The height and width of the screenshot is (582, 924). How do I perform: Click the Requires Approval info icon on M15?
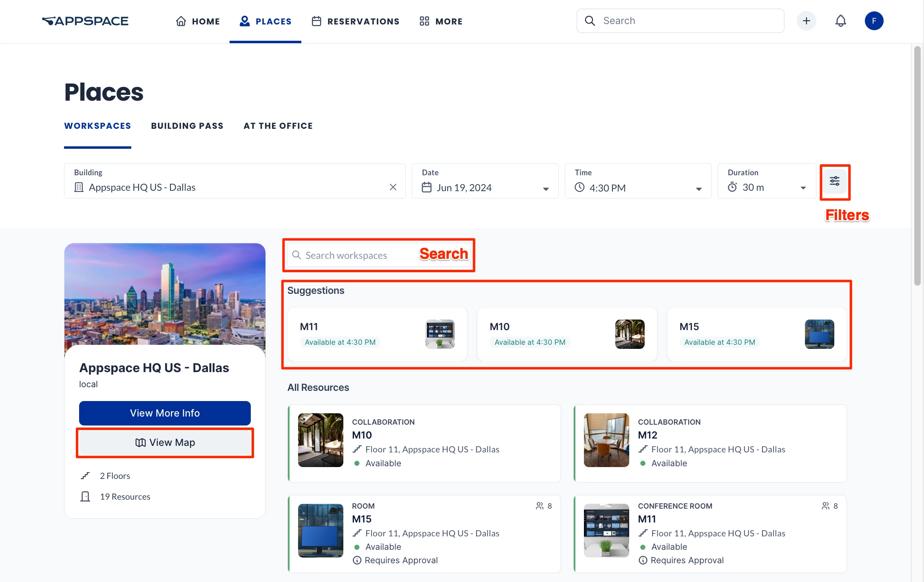click(357, 560)
